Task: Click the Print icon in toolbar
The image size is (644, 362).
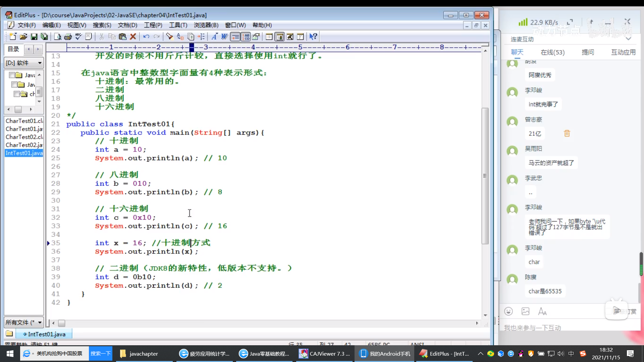Action: point(68,37)
